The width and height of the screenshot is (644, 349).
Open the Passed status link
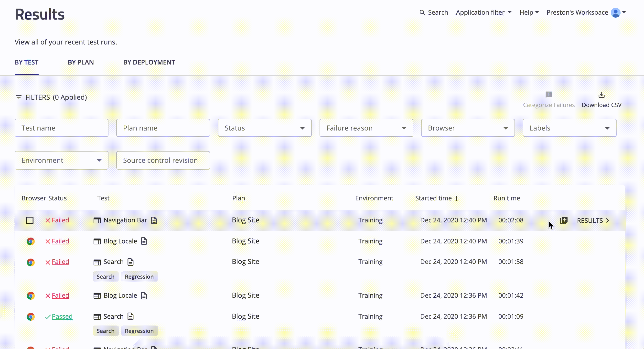pyautogui.click(x=62, y=316)
